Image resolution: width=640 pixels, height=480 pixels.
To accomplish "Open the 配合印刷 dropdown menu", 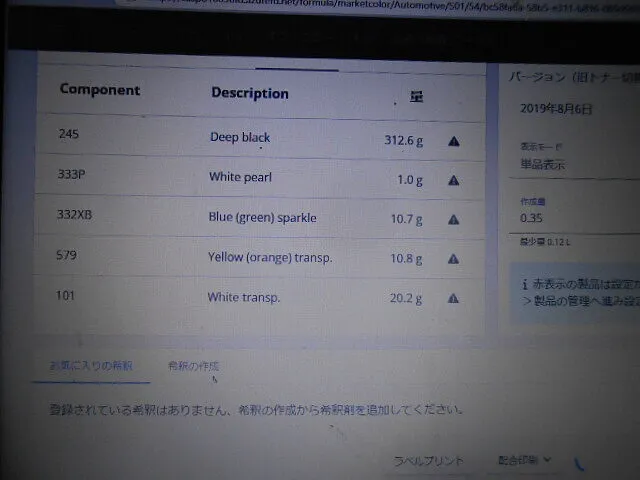I will tap(525, 460).
